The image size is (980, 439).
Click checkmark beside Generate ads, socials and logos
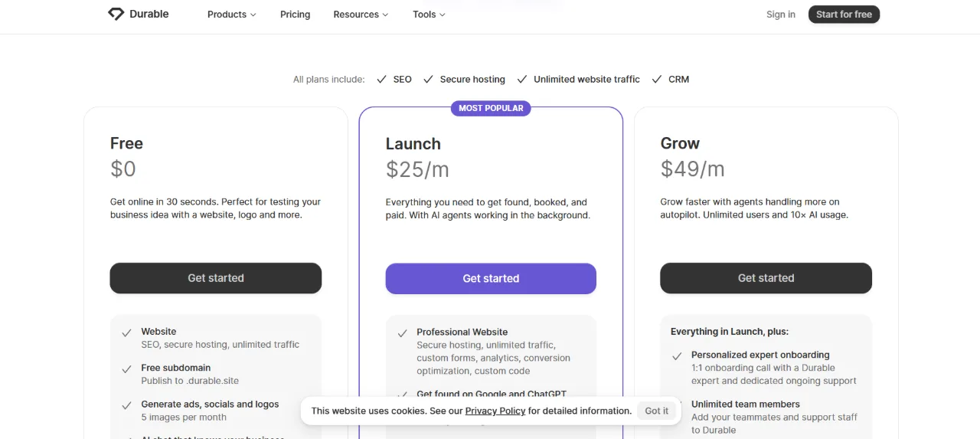(x=126, y=405)
